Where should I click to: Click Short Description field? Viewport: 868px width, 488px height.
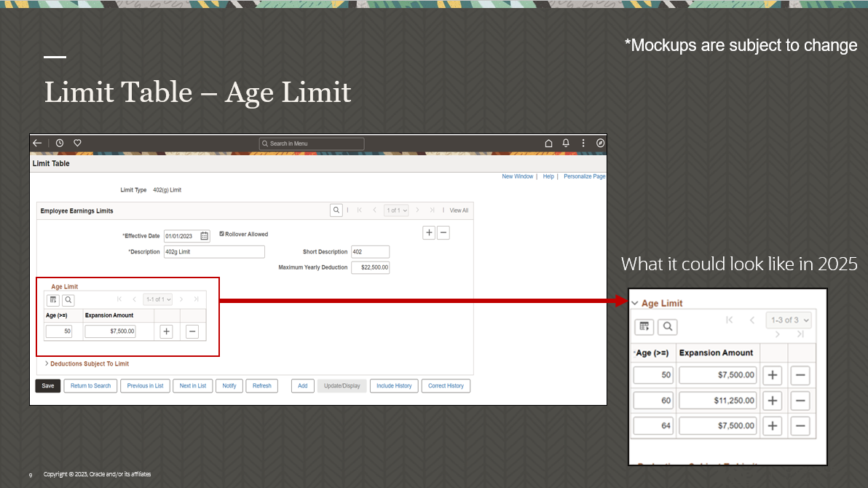coord(371,251)
